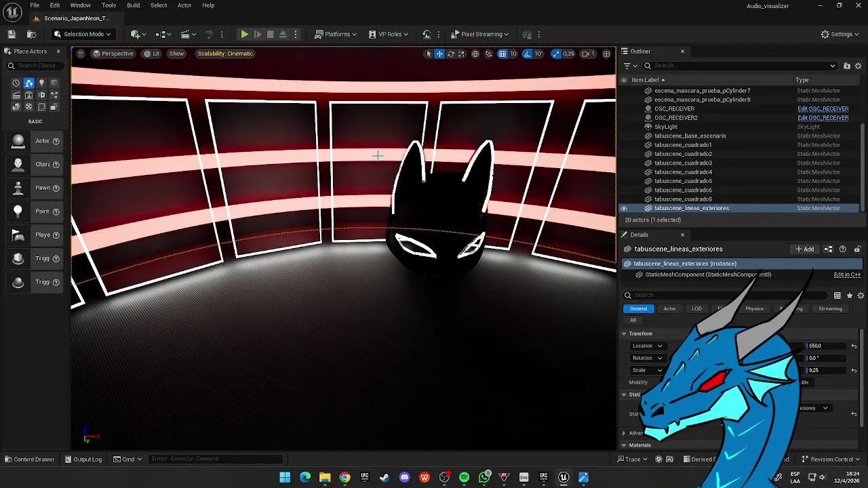Open the Pixel Streaming dropdown
868x488 pixels.
click(480, 34)
